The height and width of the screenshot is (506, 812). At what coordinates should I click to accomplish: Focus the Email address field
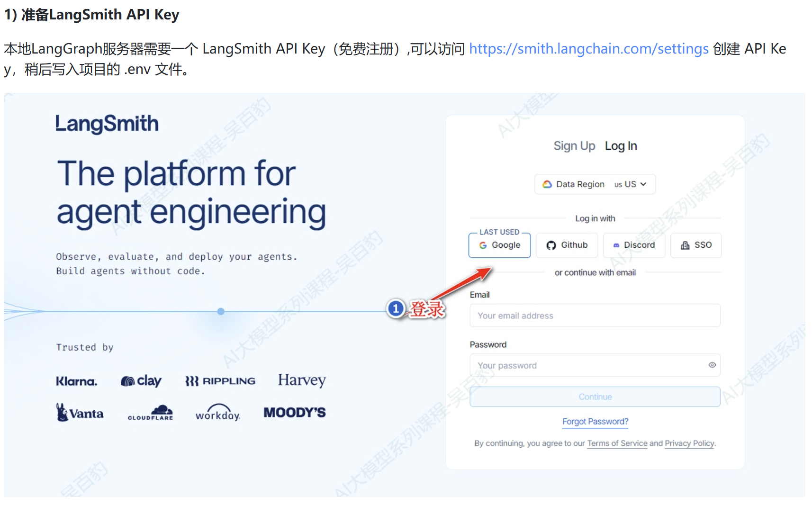click(595, 316)
